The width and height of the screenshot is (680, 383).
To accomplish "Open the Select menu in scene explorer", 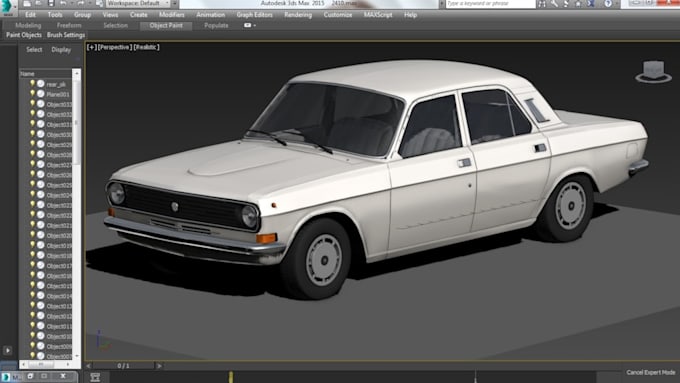I will click(x=34, y=50).
